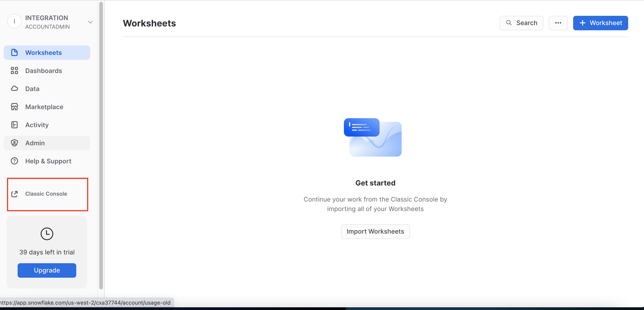Click the Import Worksheets button
Image resolution: width=644 pixels, height=310 pixels.
375,231
